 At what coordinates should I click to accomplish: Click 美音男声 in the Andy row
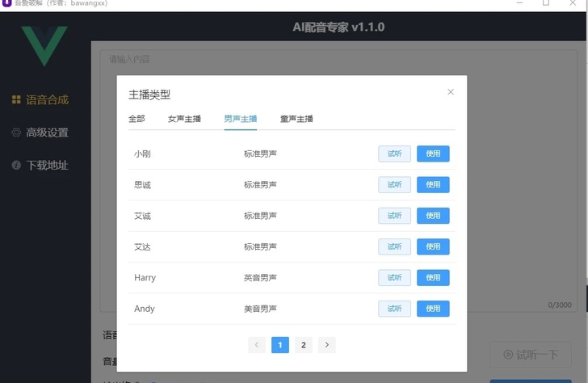260,309
